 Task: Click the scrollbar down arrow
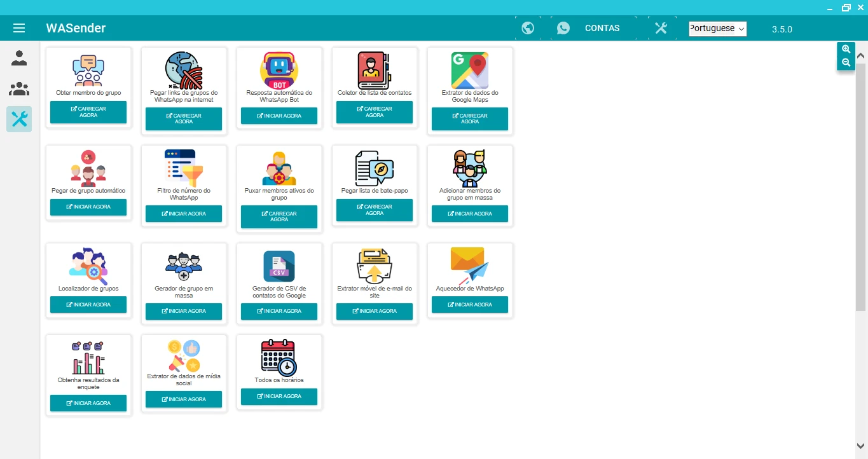pyautogui.click(x=861, y=446)
